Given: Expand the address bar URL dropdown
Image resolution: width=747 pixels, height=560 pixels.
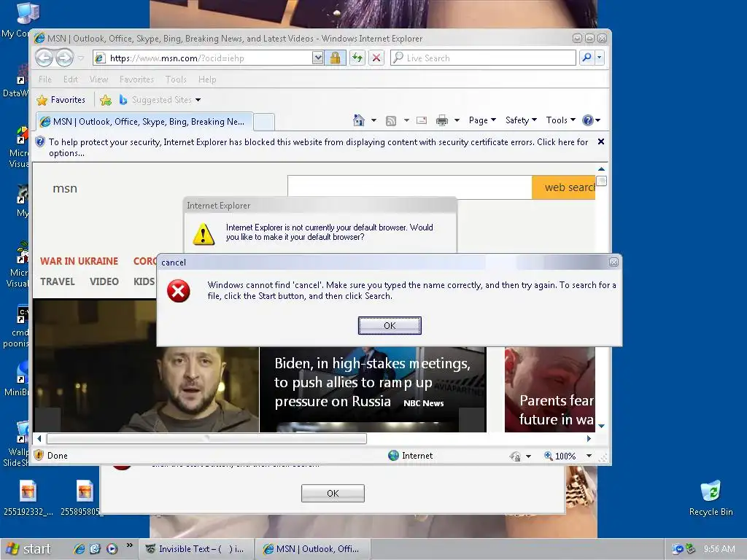Looking at the screenshot, I should tap(318, 58).
